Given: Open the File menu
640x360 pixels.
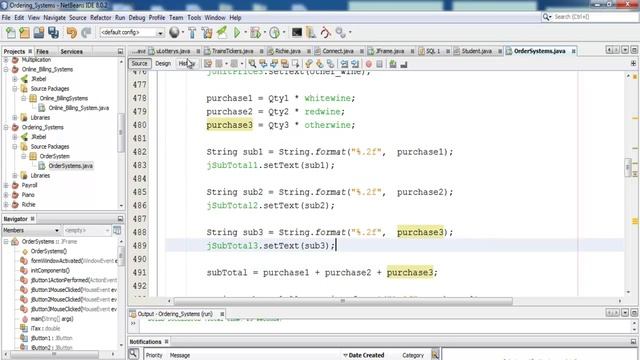Looking at the screenshot, I should click(6, 18).
